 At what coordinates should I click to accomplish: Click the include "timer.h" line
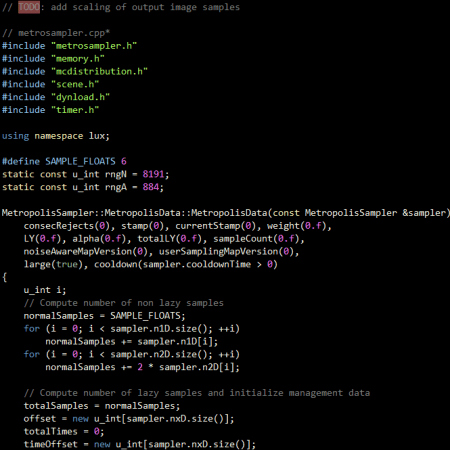click(x=50, y=110)
